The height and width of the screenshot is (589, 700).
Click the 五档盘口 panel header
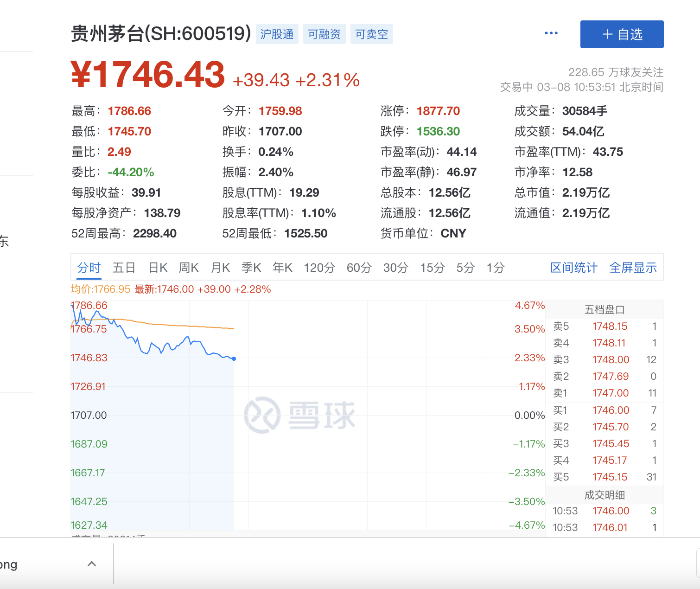(605, 309)
